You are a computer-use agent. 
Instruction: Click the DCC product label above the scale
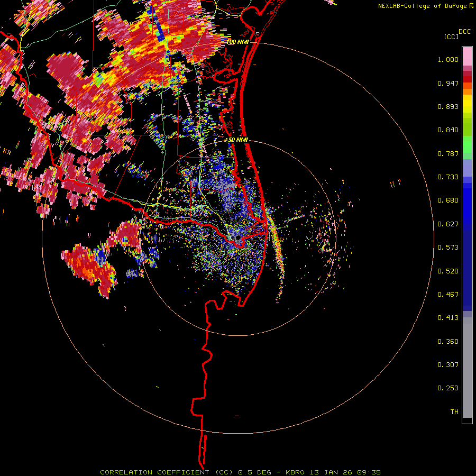click(464, 32)
